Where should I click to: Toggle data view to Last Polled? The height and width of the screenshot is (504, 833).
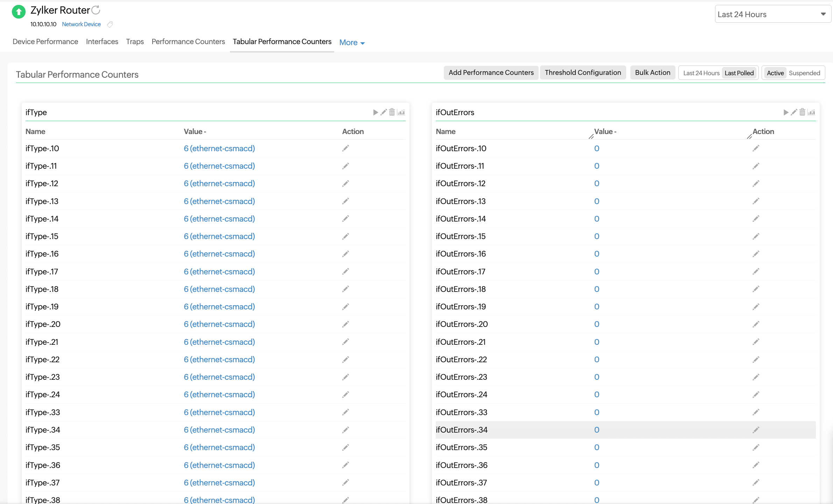click(739, 73)
